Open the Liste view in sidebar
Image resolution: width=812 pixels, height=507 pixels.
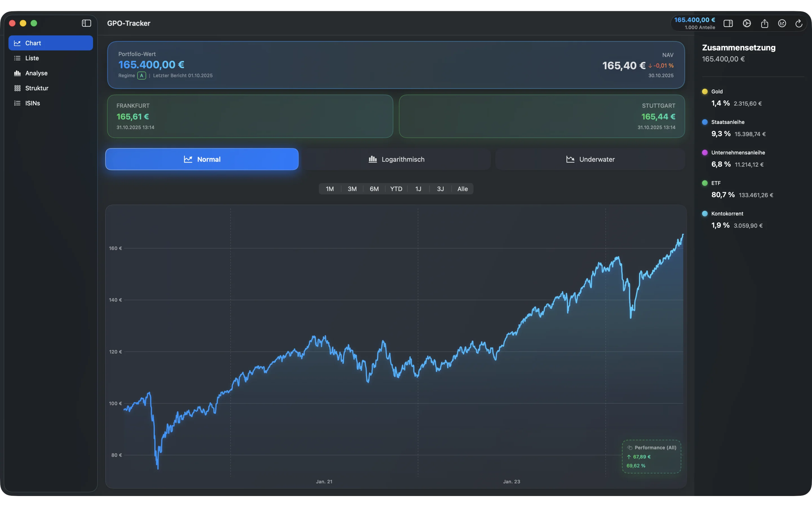(x=32, y=58)
